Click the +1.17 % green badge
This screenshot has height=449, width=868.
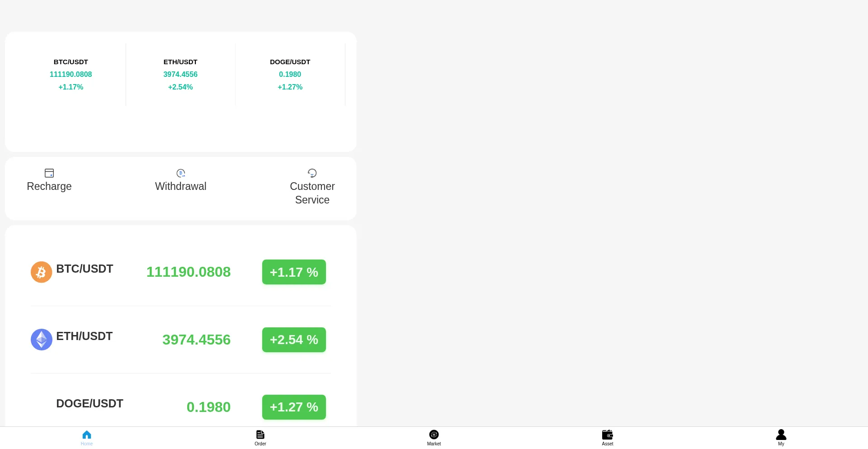[294, 272]
